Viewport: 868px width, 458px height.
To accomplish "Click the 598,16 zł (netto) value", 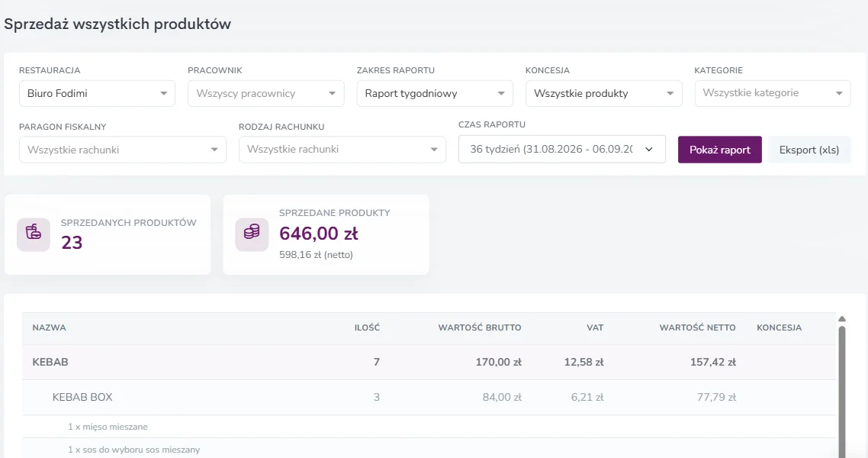I will (x=316, y=255).
